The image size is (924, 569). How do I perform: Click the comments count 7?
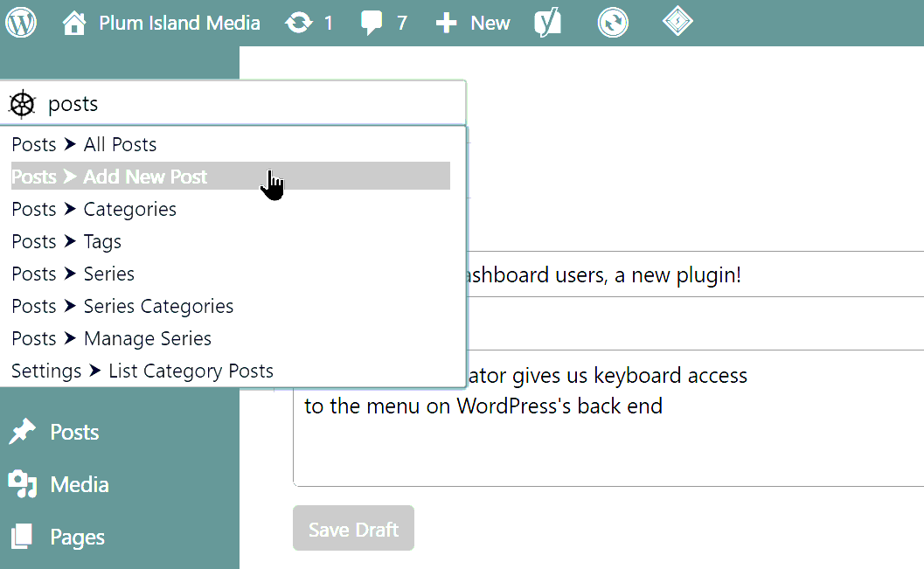(x=402, y=23)
